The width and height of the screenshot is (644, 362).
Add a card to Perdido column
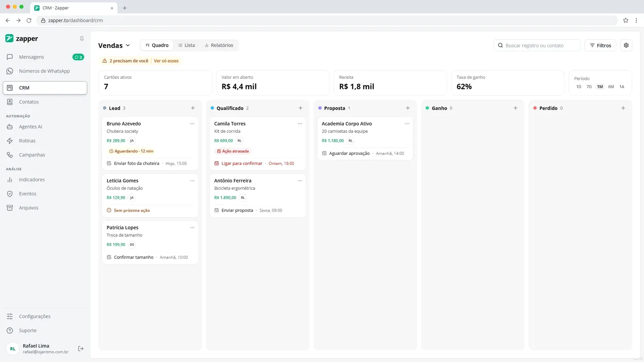pos(623,108)
